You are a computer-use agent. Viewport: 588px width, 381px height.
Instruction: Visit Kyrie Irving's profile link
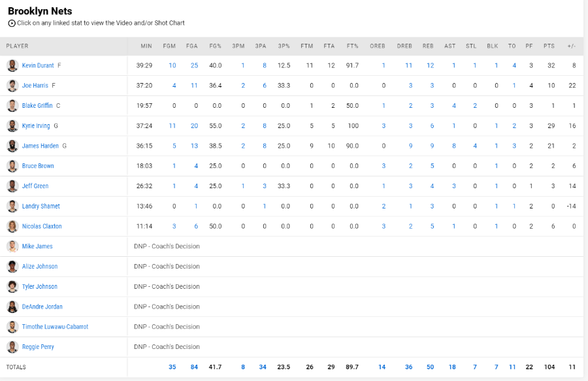tap(36, 126)
